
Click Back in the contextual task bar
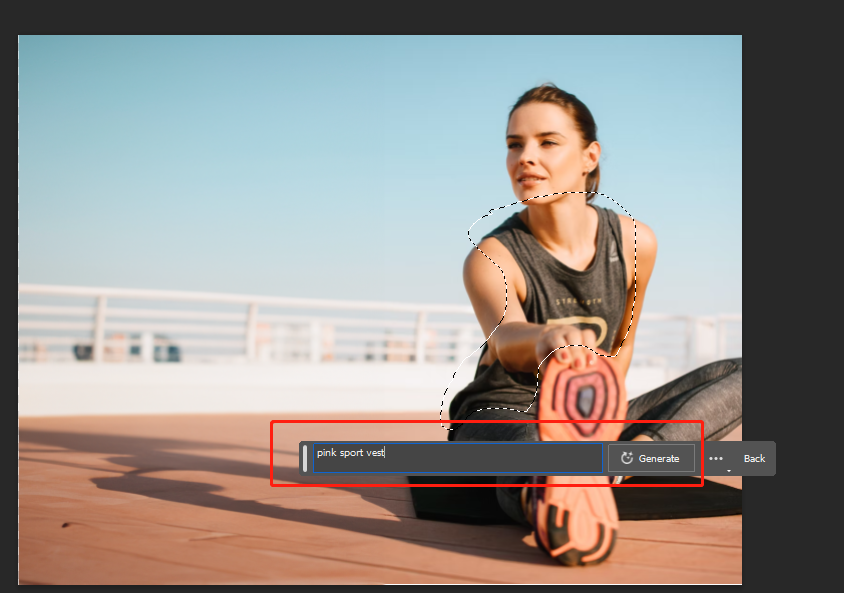coord(754,458)
